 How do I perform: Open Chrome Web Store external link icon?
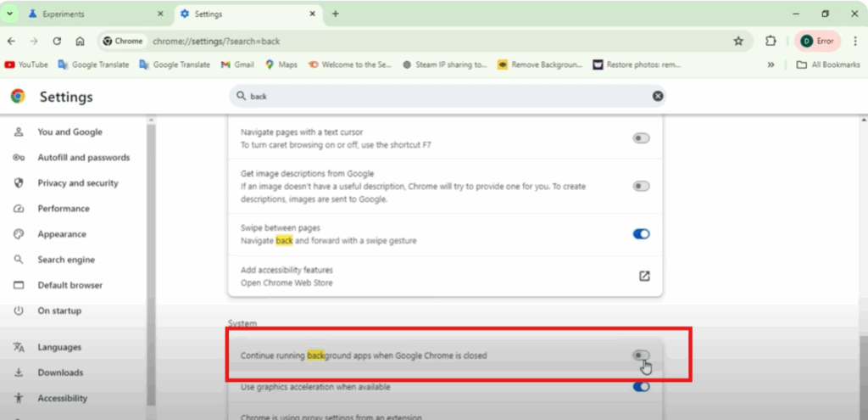click(x=644, y=276)
